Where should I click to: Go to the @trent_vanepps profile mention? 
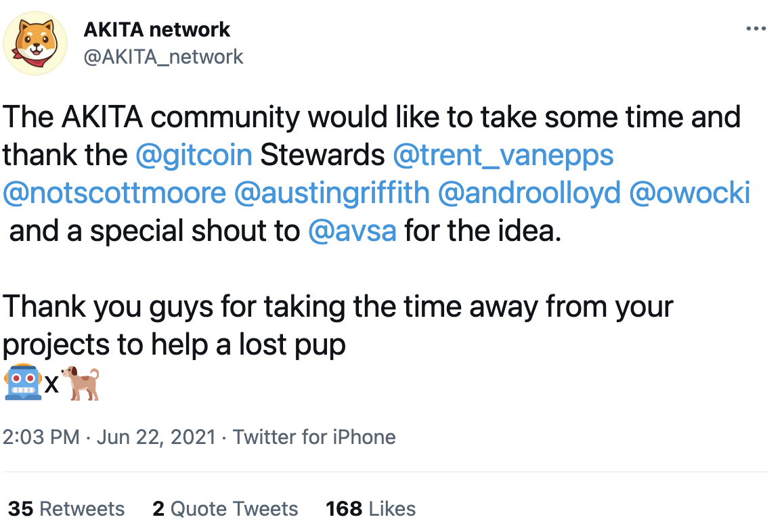[x=503, y=155]
